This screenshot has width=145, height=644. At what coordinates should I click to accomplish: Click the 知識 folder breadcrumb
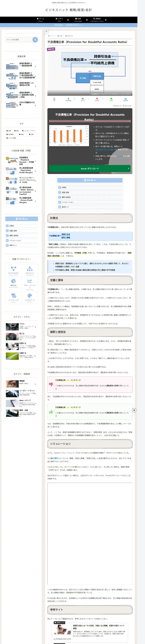coord(60,36)
